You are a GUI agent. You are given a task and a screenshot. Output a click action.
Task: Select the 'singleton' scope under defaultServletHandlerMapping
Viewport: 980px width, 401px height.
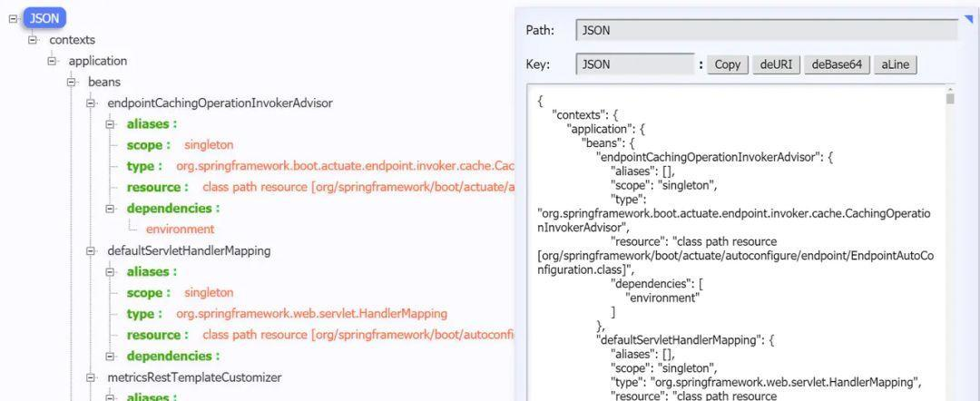pos(209,292)
